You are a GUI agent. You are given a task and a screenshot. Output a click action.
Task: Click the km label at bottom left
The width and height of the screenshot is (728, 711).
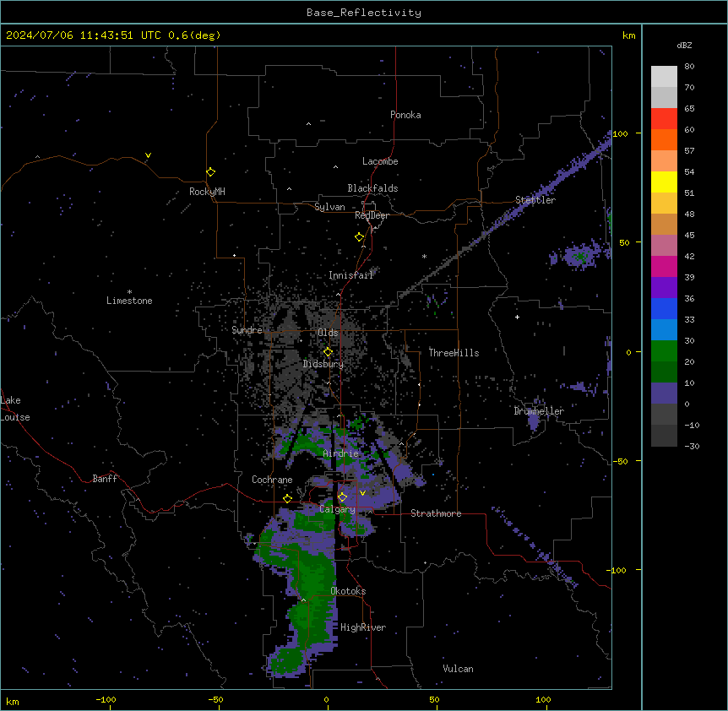click(x=12, y=701)
